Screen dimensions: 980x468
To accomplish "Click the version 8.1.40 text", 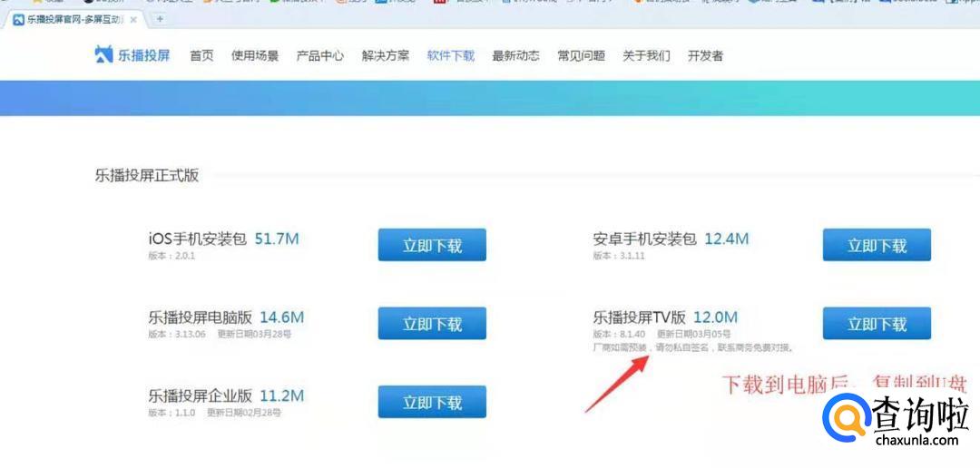I will coord(620,335).
